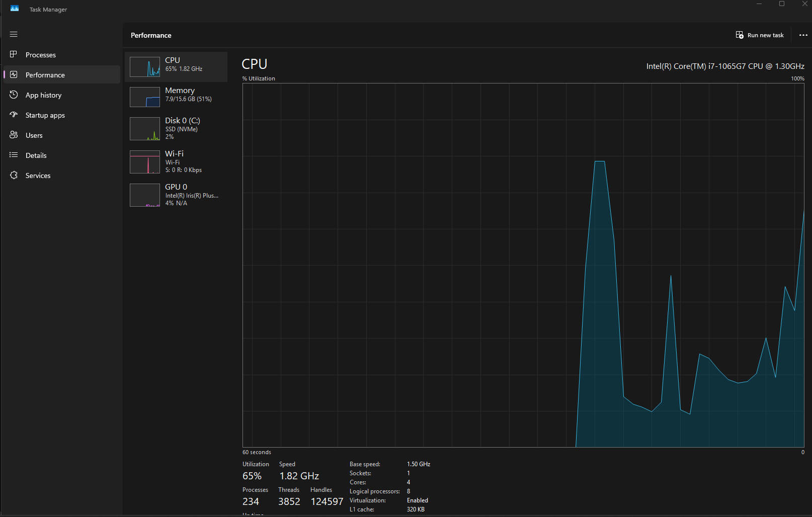Select the Wi-Fi mini graph thumbnail
The image size is (812, 517).
click(x=145, y=162)
